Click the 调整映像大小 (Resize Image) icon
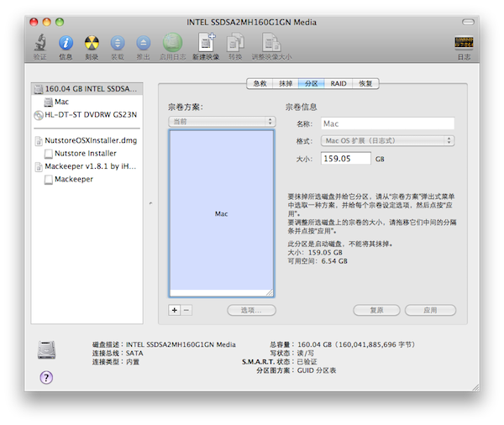Screen dimensions: 504x425 (270, 44)
